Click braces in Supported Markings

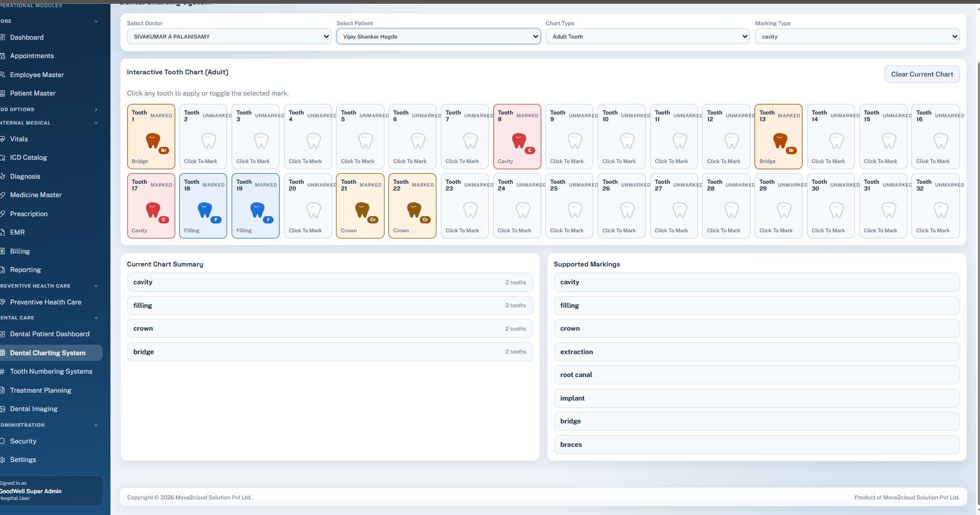click(x=757, y=445)
